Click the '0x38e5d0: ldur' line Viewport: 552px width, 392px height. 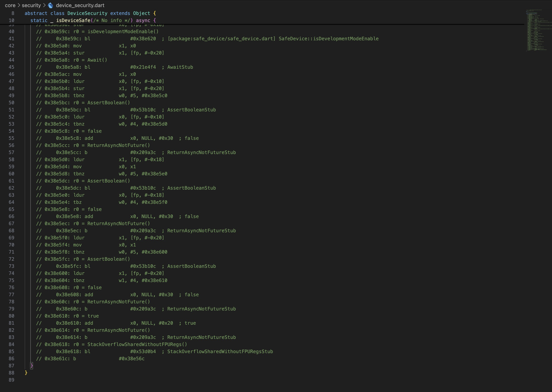click(100, 160)
